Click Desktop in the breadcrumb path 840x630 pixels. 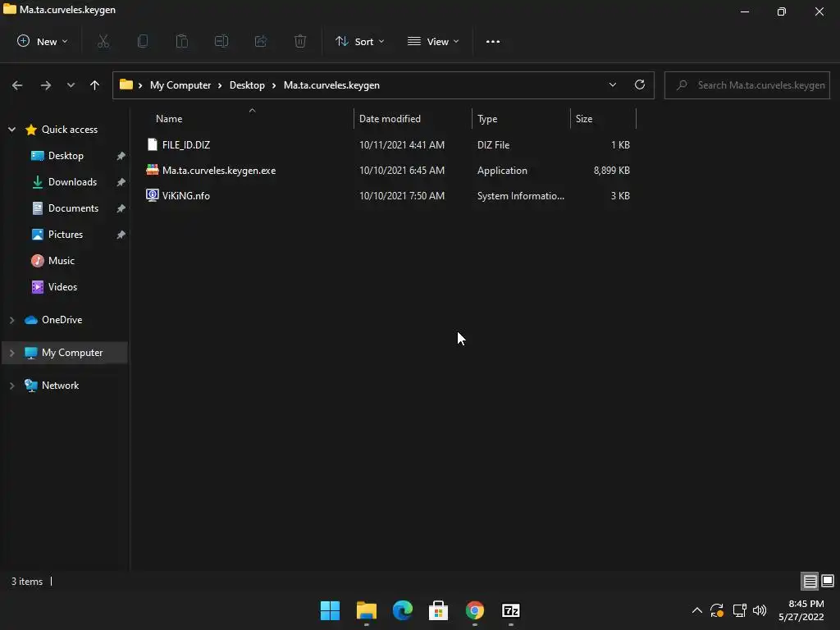pos(247,85)
